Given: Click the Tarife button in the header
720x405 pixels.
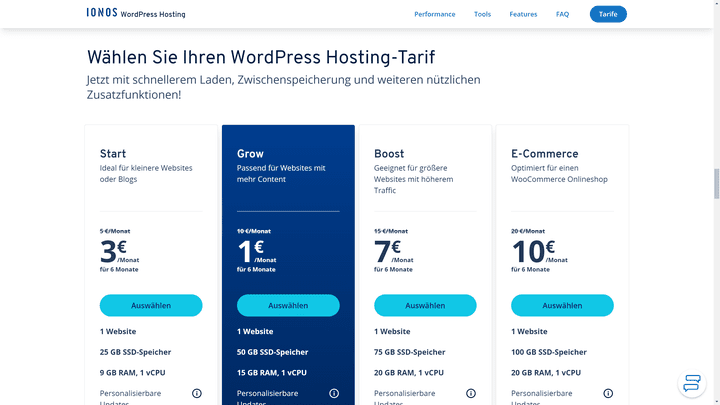Looking at the screenshot, I should point(608,14).
